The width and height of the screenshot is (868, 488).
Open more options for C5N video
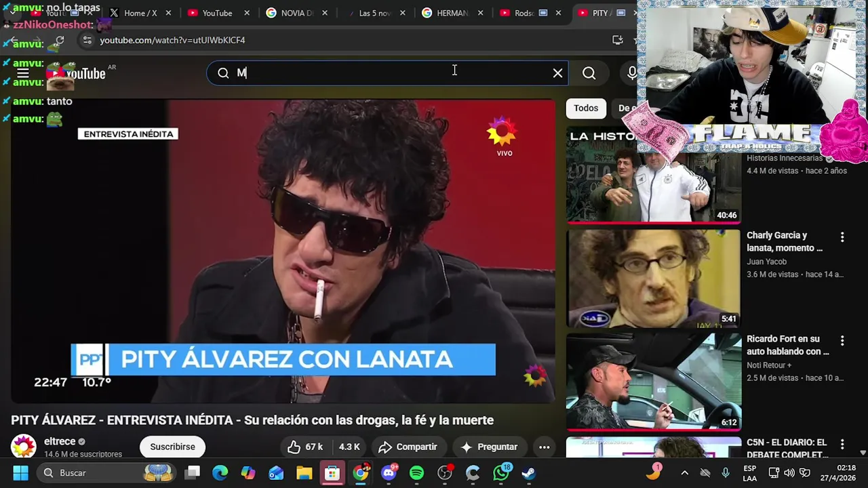[x=842, y=444]
